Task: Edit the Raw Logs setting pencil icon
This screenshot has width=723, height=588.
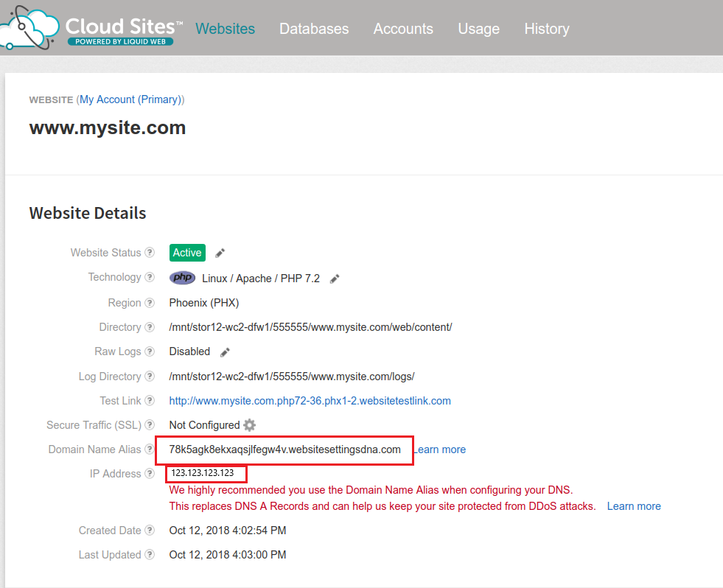Action: 224,352
